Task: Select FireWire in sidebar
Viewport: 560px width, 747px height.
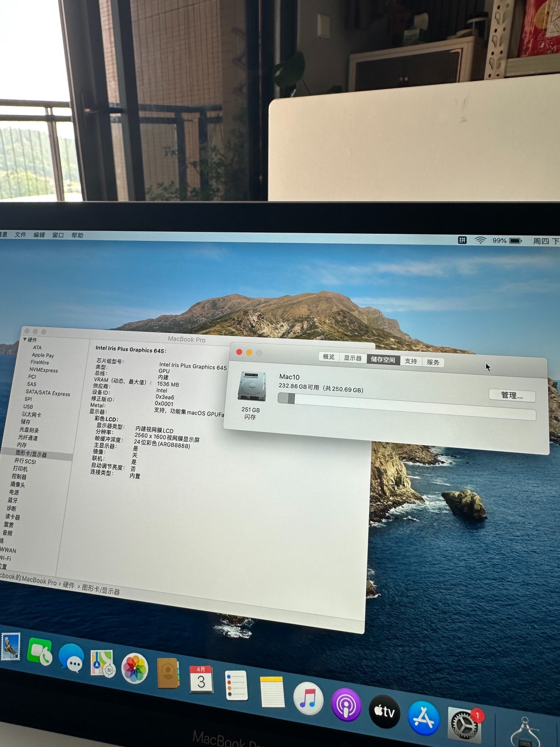Action: pos(40,362)
